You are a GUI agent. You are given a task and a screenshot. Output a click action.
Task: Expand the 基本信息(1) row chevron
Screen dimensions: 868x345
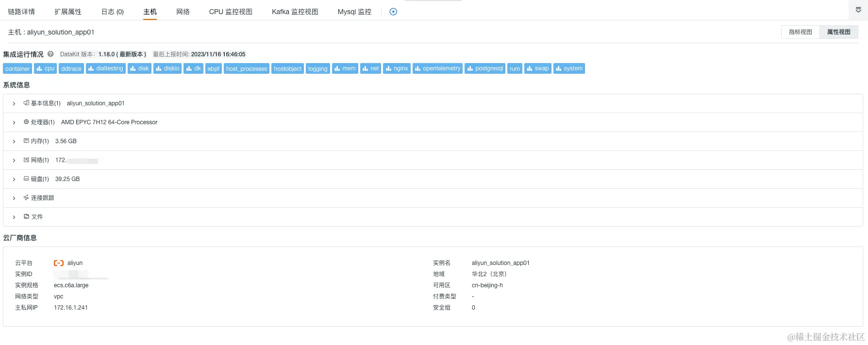(14, 103)
